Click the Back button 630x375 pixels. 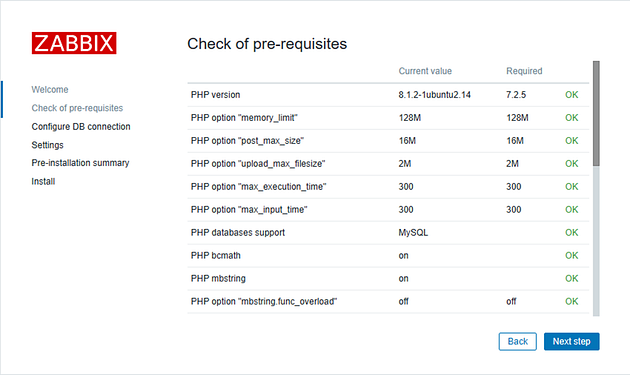(518, 341)
